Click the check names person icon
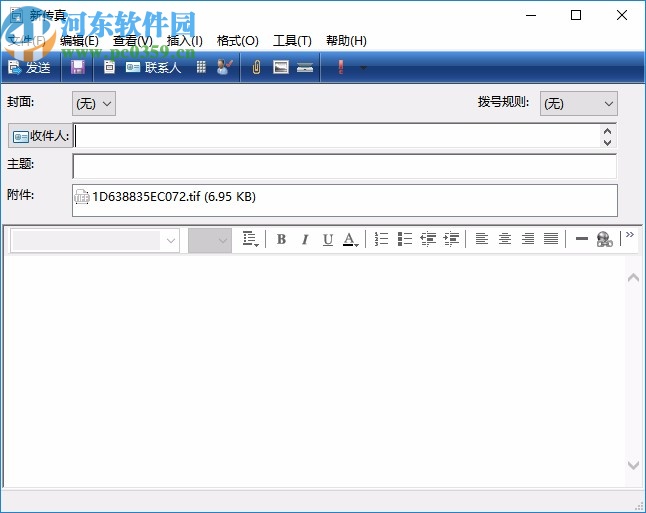This screenshot has width=646, height=513. point(225,67)
